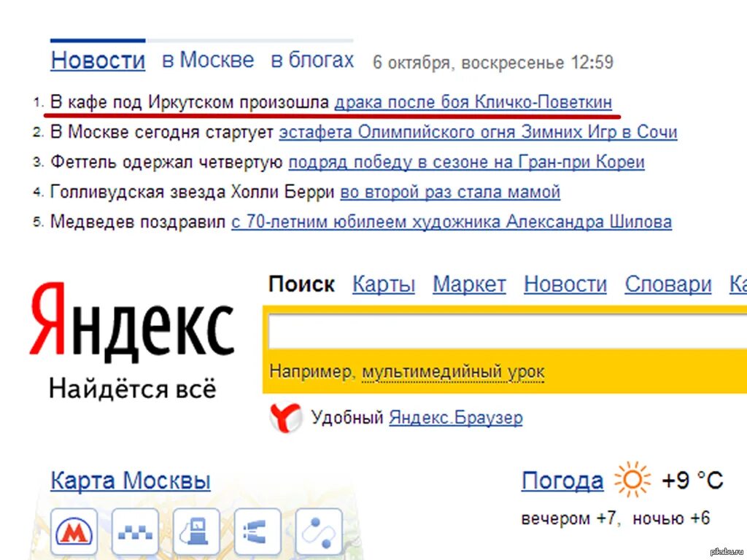Open news on эстафета Олимпийского огня

(478, 132)
